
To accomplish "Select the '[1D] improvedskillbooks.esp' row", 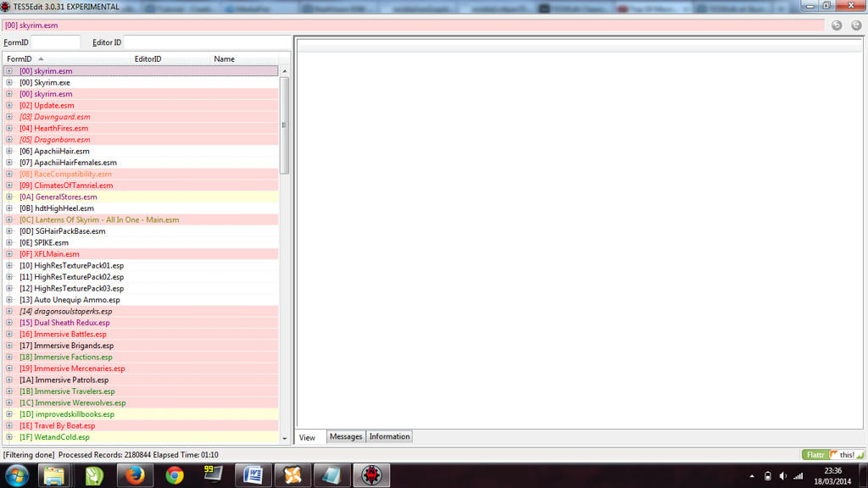I will point(142,414).
